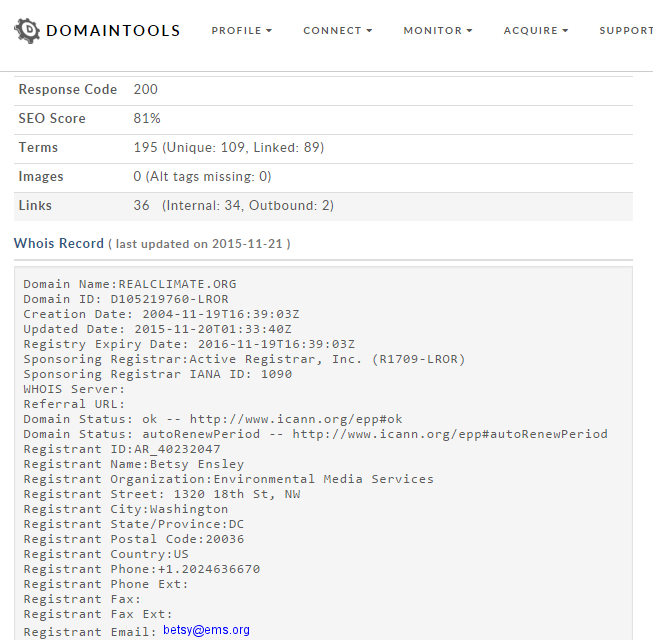Screen dimensions: 653x640
Task: Open the DOMAINTOOLS home wordmark
Action: [113, 31]
